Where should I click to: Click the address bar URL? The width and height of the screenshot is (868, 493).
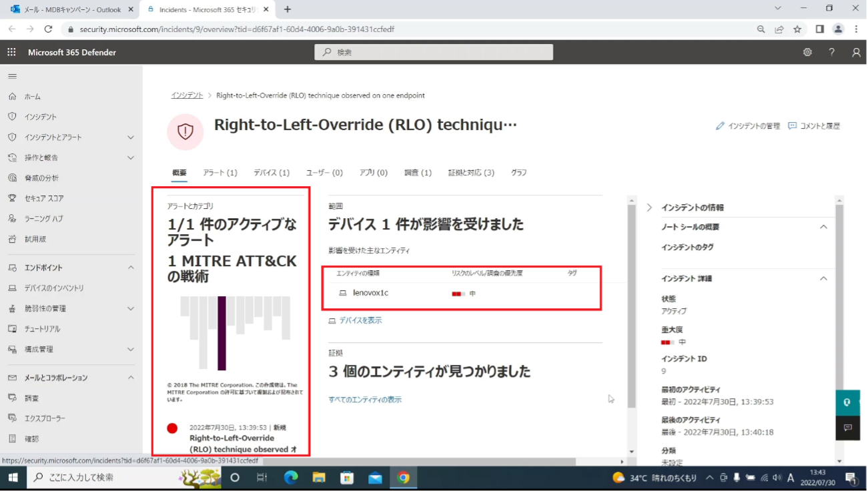pyautogui.click(x=237, y=29)
